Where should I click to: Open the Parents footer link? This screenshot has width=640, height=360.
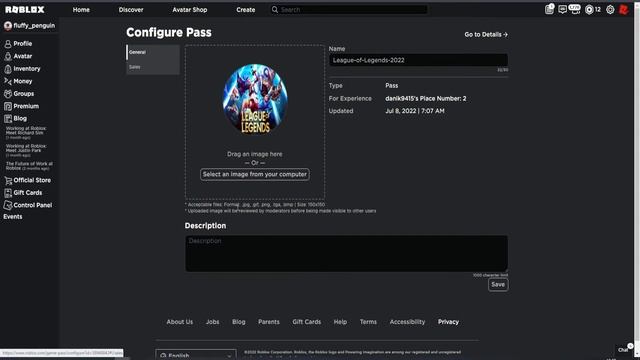click(269, 322)
